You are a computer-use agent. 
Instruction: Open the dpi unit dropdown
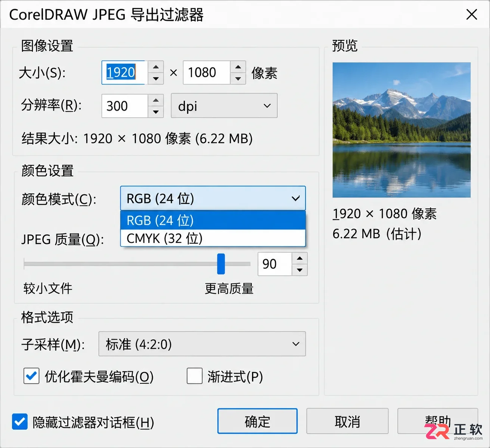coord(224,106)
